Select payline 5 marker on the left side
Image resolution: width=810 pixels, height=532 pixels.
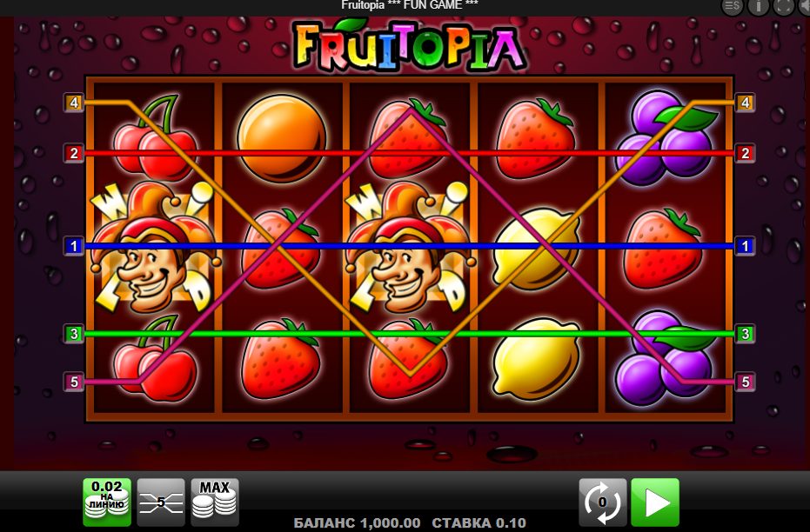[x=74, y=382]
